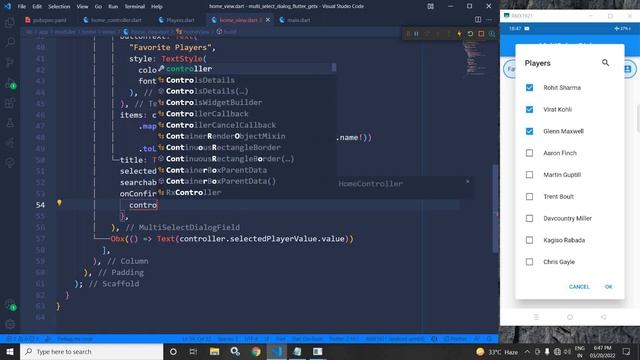Image resolution: width=640 pixels, height=360 pixels.
Task: Choose 'ControllerCallback' suggestion
Action: click(x=247, y=113)
